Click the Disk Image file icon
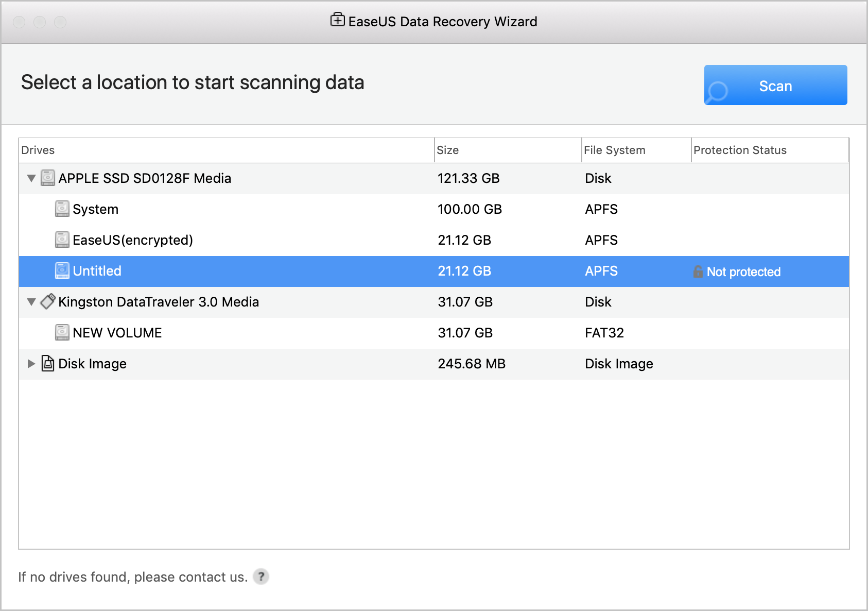Viewport: 868px width, 611px height. point(48,364)
